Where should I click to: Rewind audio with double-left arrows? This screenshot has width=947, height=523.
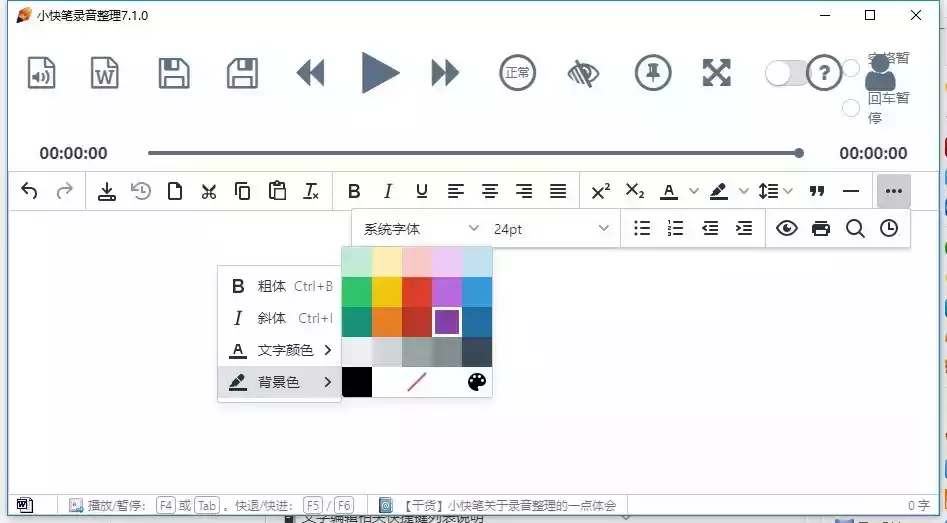(x=310, y=73)
